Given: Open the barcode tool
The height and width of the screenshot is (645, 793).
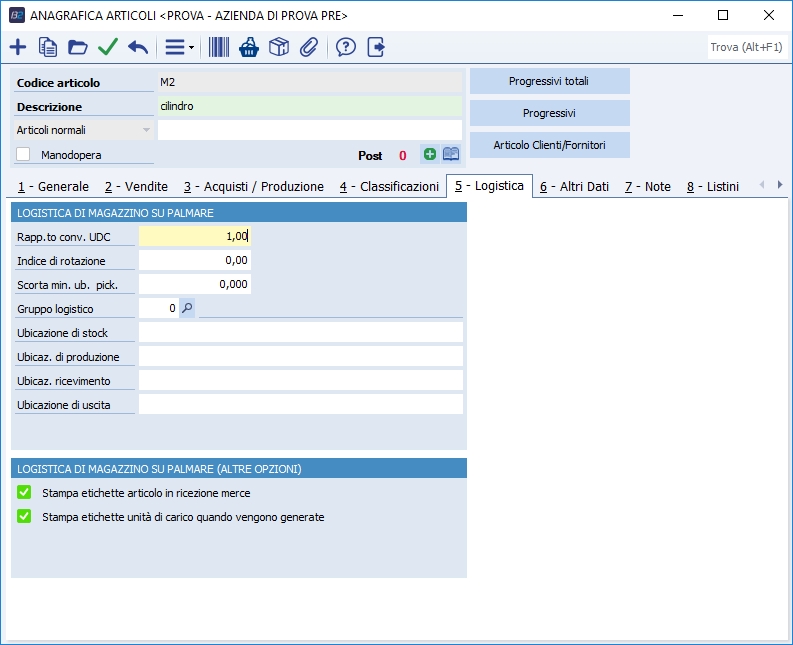Looking at the screenshot, I should (x=219, y=47).
